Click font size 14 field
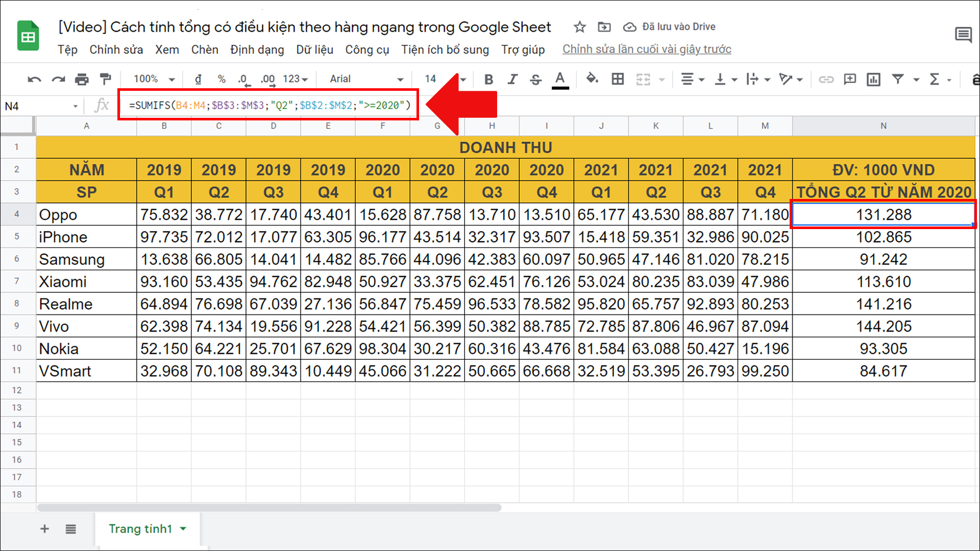The width and height of the screenshot is (980, 551). 430,79
